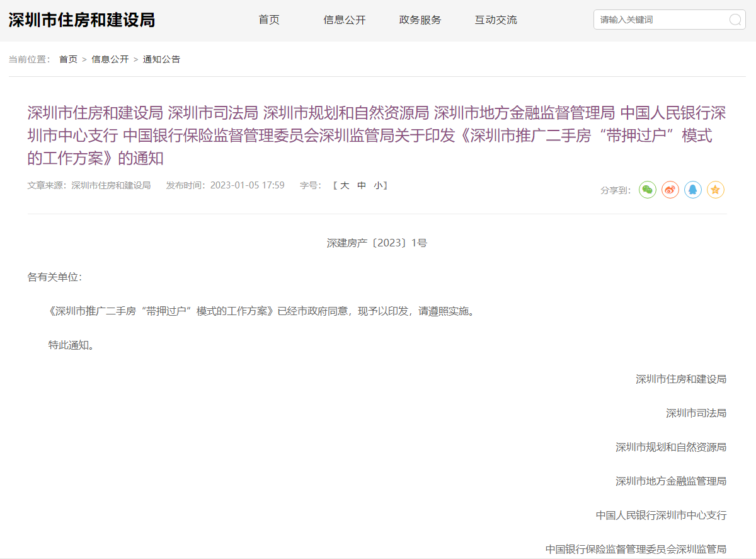Click the 首页 breadcrumb link
The height and width of the screenshot is (559, 756).
point(68,59)
